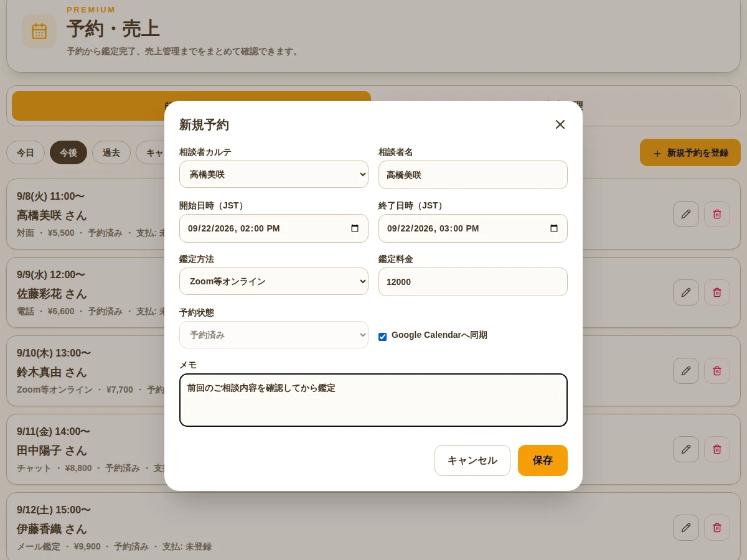Select the 今後 filter tab

click(68, 152)
